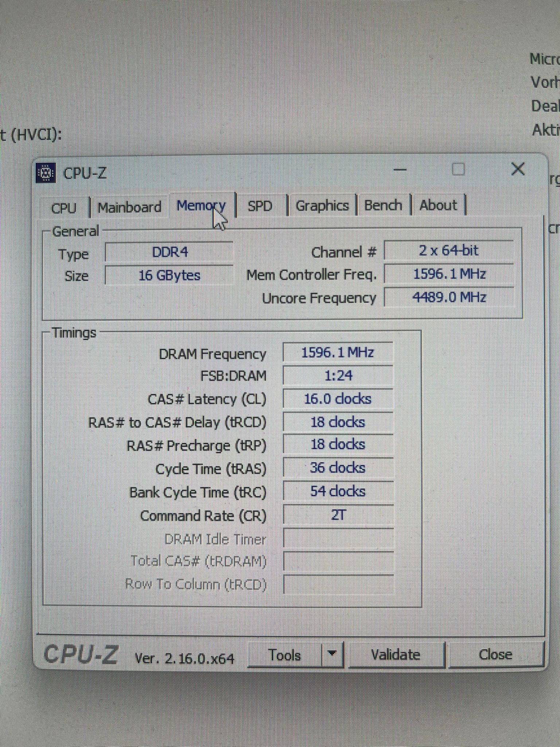Viewport: 560px width, 747px height.
Task: Click the FSB:DRAM ratio 1:24
Action: (338, 376)
